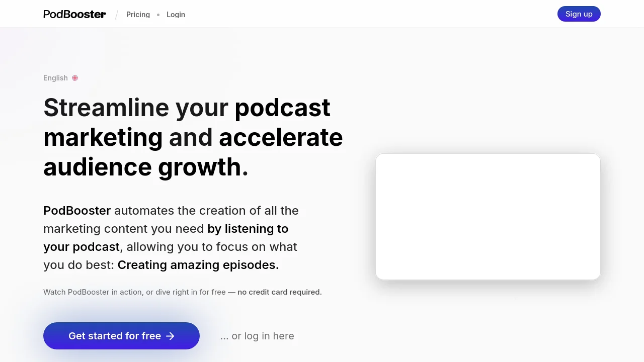Click the PodBooster logo

pos(74,14)
